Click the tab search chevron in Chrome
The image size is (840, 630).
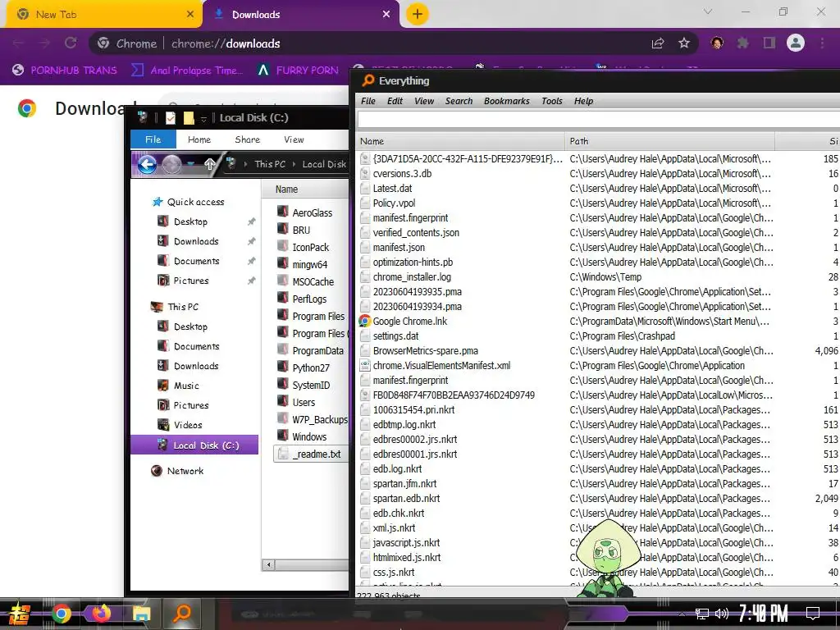click(x=708, y=11)
